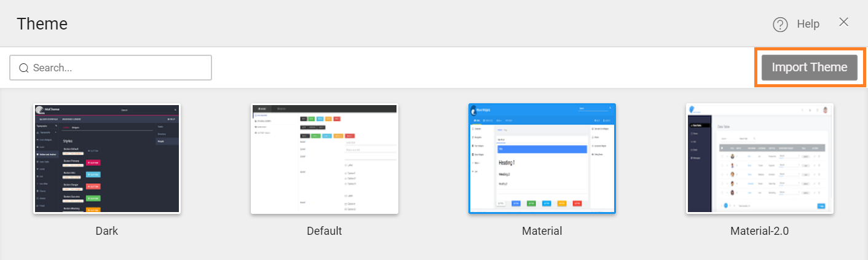
Task: Click "Heading 1" text inside Material preview
Action: [507, 163]
